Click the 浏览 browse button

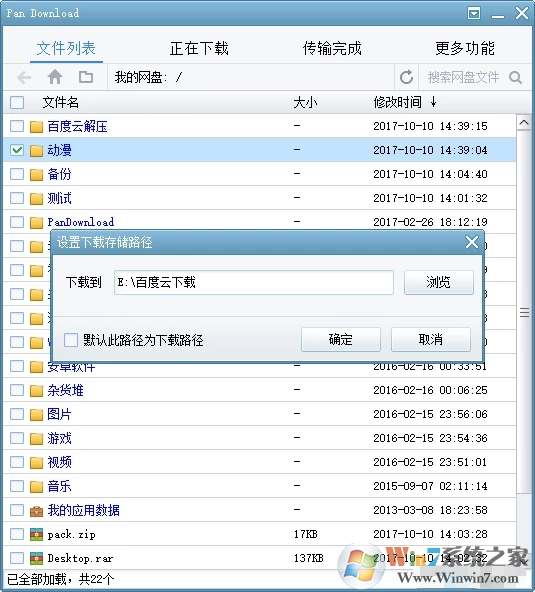click(x=438, y=282)
